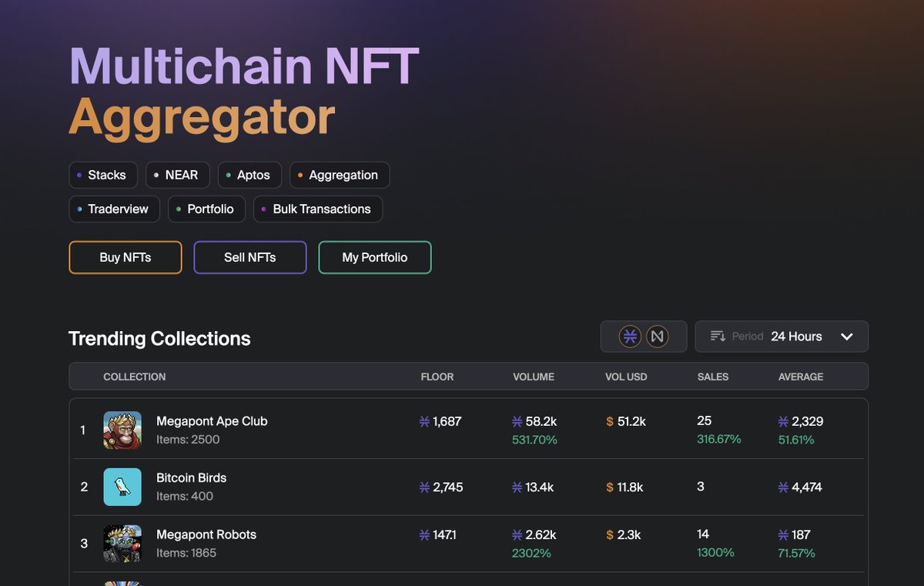Image resolution: width=924 pixels, height=586 pixels.
Task: Click the Stacks icon beside floor 2,745
Action: pyautogui.click(x=424, y=487)
